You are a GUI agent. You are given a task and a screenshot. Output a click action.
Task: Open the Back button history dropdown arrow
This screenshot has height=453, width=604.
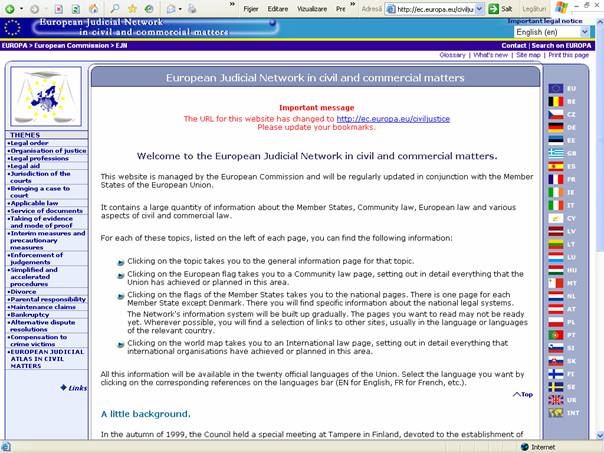point(21,9)
